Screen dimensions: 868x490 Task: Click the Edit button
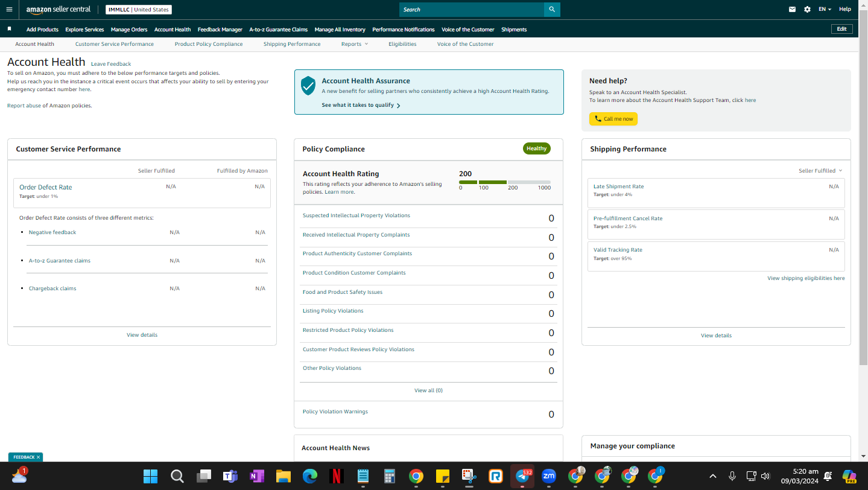pyautogui.click(x=842, y=29)
